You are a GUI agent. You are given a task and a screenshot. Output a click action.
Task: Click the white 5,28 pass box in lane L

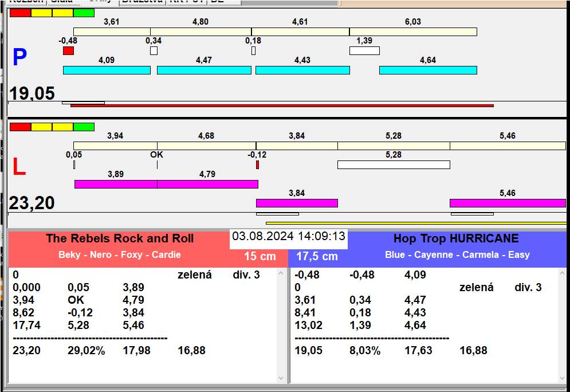394,165
